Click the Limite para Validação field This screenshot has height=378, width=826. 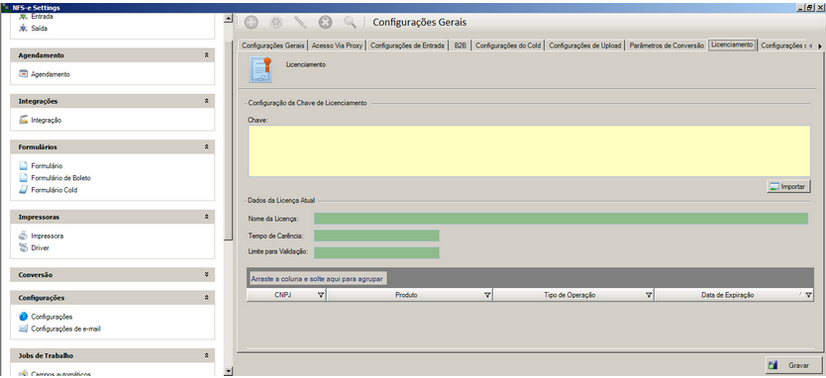coord(377,253)
